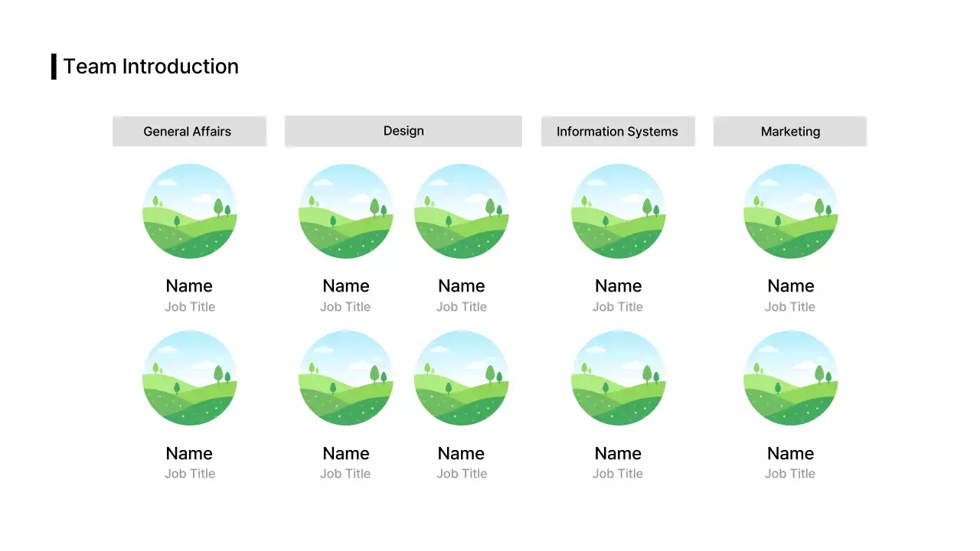Select second-row Job Title under General Affairs
This screenshot has height=551, width=980.
click(190, 474)
